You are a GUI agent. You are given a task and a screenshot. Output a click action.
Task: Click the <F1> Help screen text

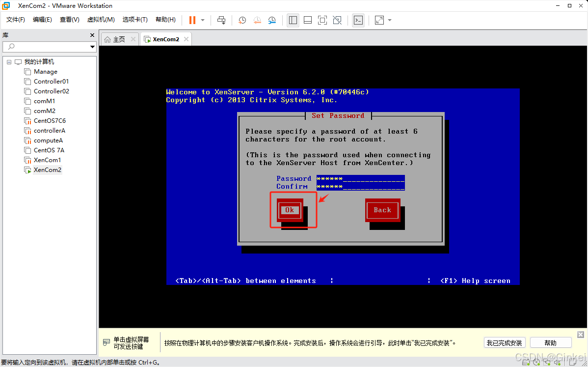(x=475, y=281)
